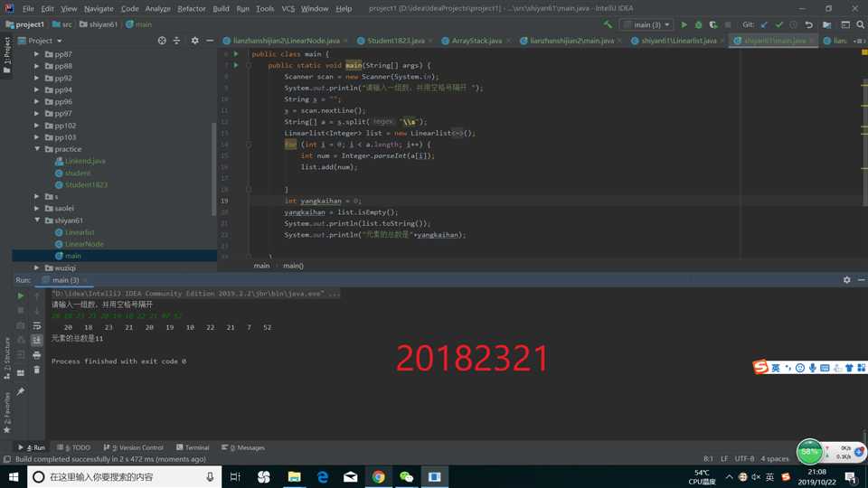
Task: Click the Run tool window button
Action: pos(31,447)
